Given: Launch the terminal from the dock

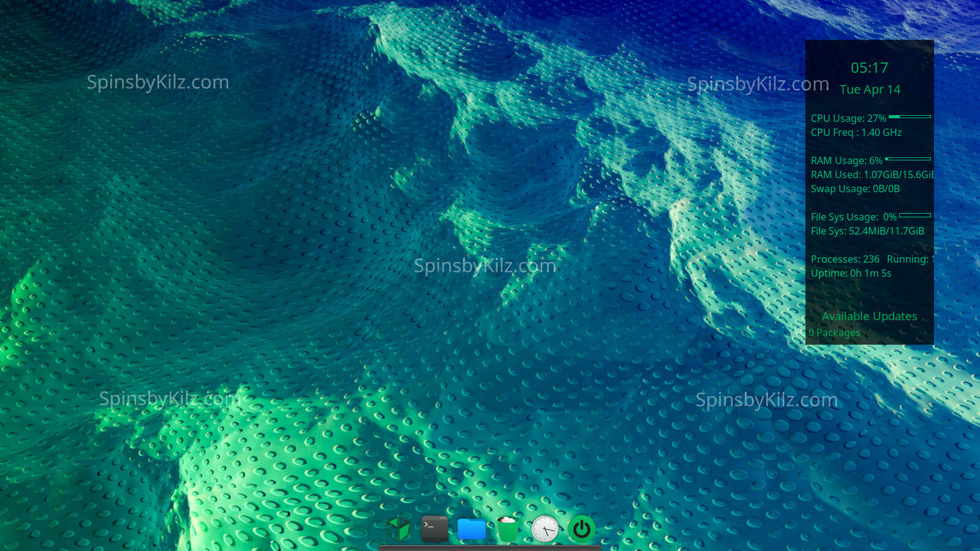Looking at the screenshot, I should coord(435,528).
